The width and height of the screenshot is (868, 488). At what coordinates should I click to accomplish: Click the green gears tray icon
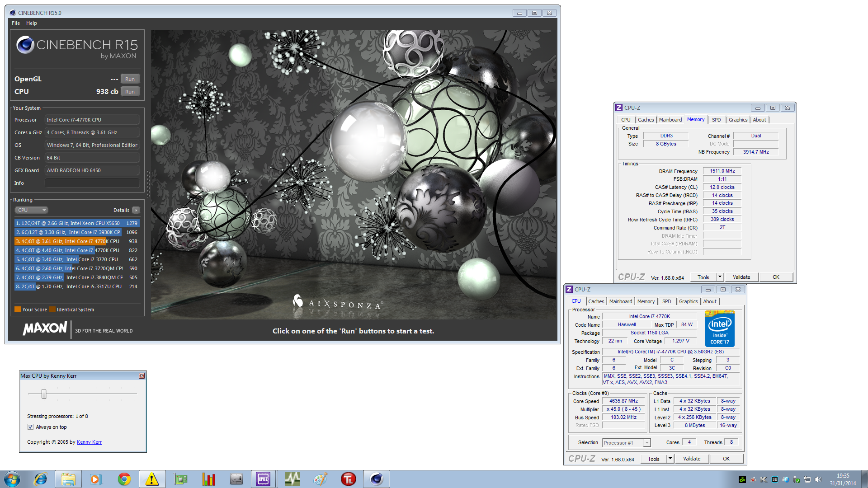pos(742,479)
